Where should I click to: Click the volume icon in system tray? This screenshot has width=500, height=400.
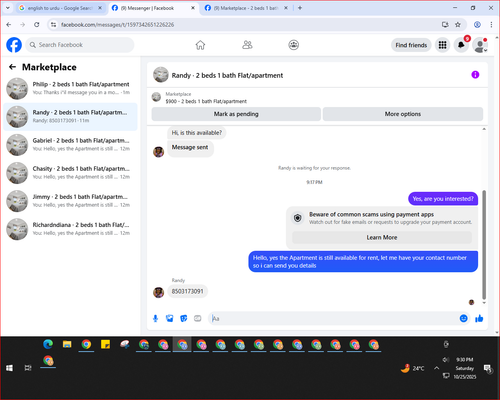click(x=446, y=360)
